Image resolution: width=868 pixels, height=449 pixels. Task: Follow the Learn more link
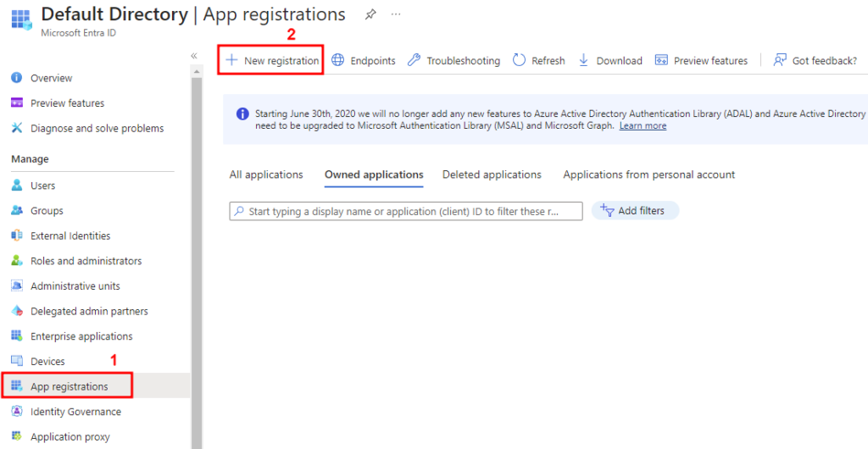point(643,126)
